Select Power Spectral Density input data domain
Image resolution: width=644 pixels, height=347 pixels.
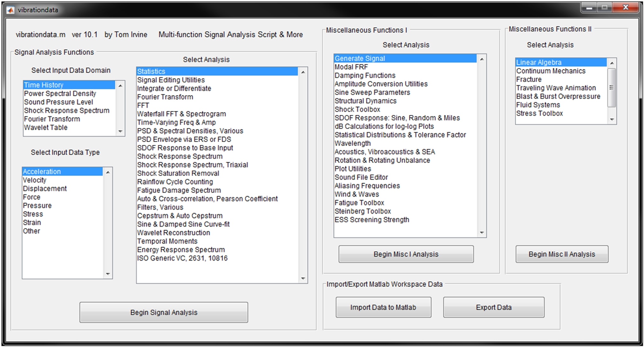60,93
